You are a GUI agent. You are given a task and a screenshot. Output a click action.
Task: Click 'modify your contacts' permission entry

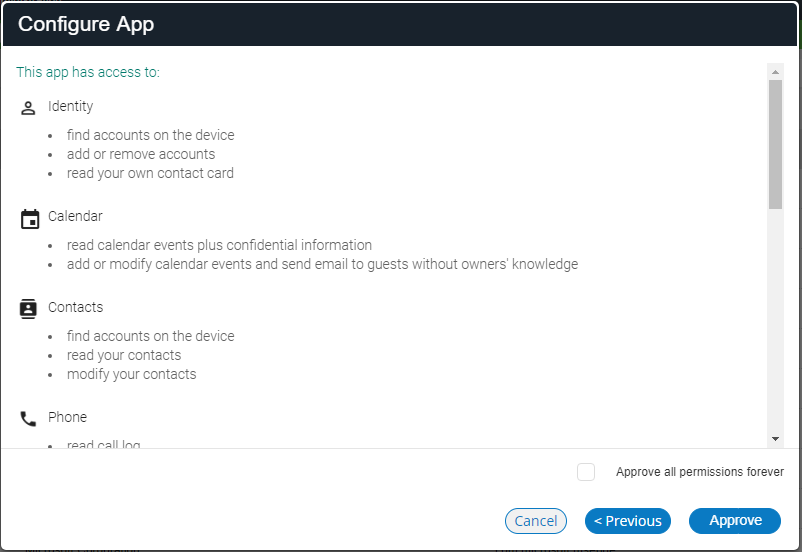coord(131,374)
